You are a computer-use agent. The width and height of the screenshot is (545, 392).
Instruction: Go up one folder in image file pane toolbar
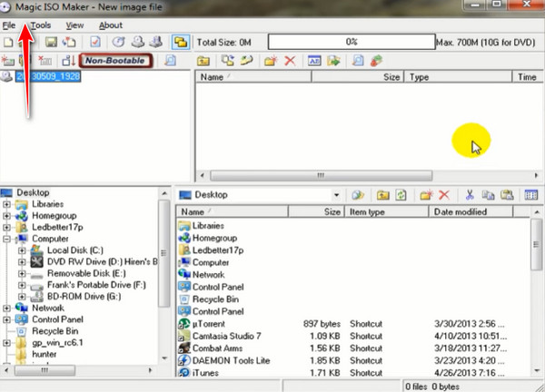[x=203, y=61]
